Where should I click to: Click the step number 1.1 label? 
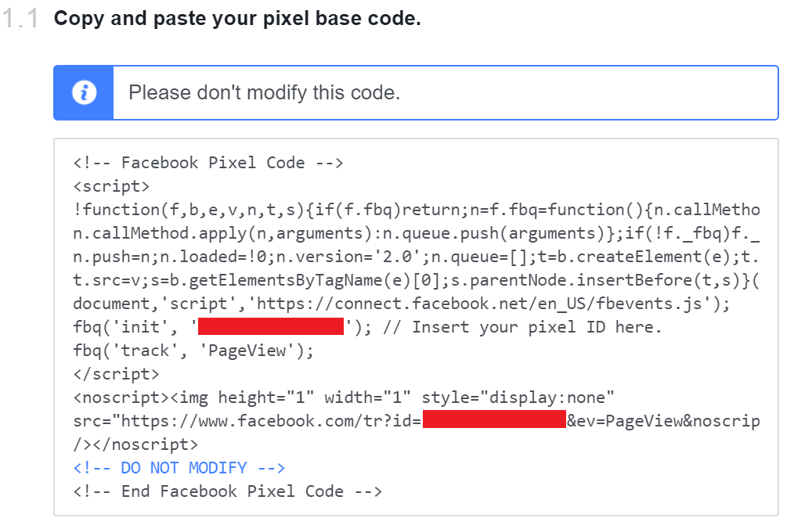(x=20, y=19)
